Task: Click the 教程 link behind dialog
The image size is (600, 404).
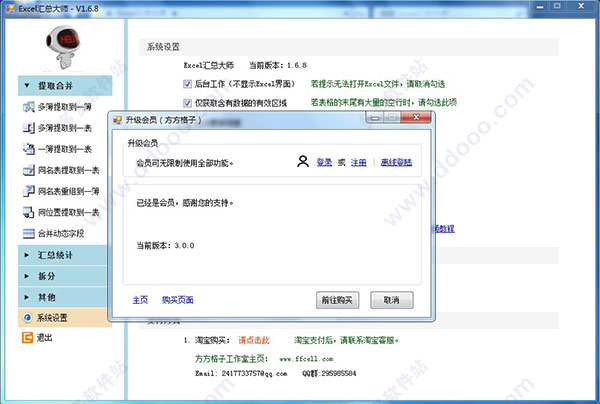Action: click(445, 229)
